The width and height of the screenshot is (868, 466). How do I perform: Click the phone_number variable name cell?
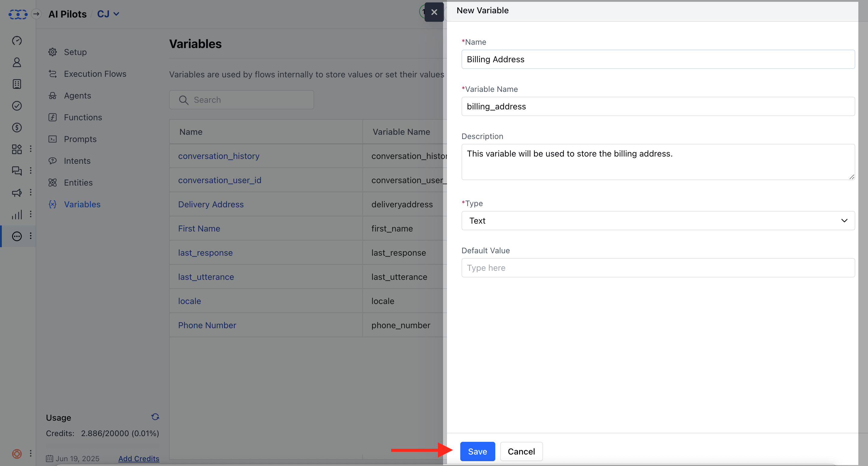pyautogui.click(x=401, y=325)
